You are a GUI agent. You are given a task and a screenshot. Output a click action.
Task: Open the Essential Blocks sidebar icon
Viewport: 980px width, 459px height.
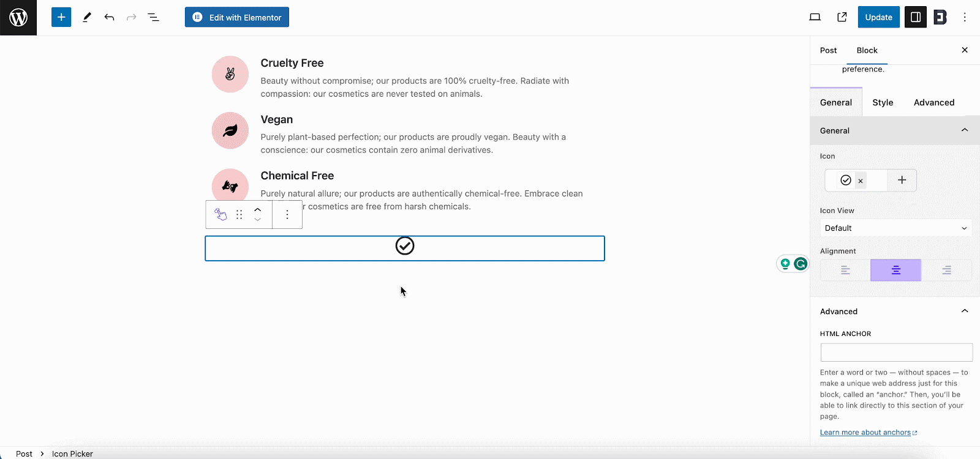coord(940,17)
